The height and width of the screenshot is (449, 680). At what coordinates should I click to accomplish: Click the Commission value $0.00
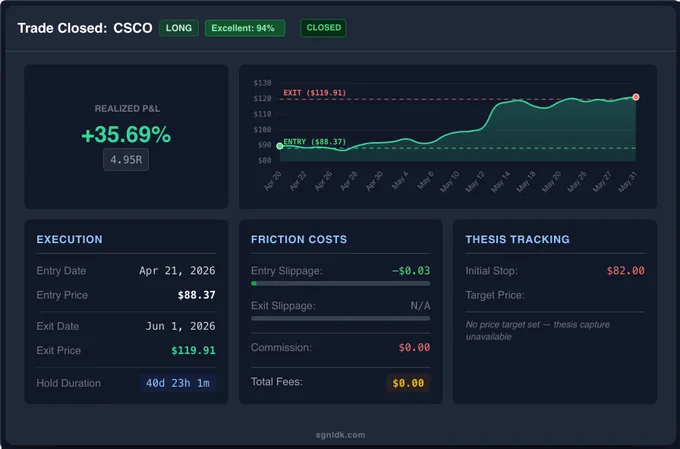point(415,347)
